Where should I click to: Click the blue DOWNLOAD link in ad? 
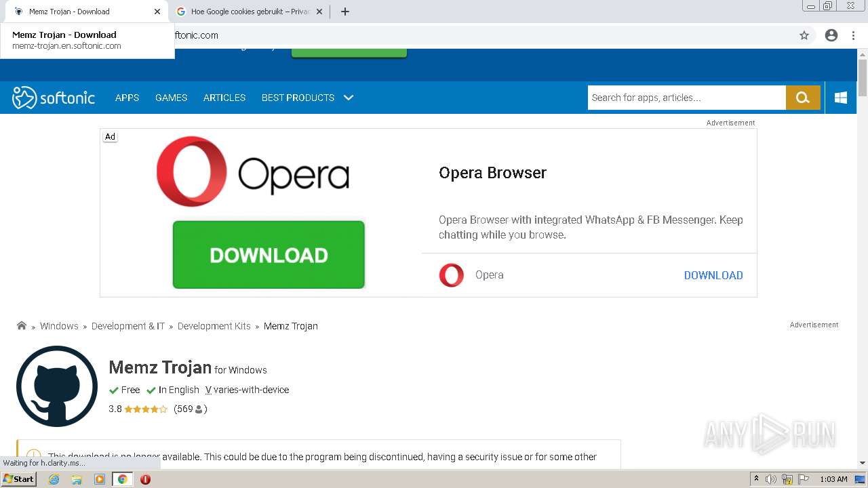(713, 275)
